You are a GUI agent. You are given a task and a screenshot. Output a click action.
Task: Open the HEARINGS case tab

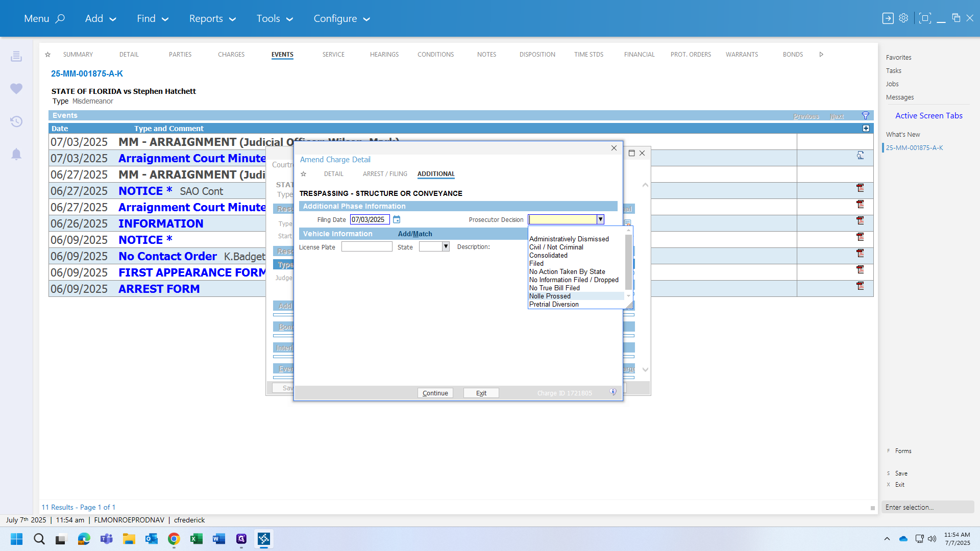click(384, 55)
